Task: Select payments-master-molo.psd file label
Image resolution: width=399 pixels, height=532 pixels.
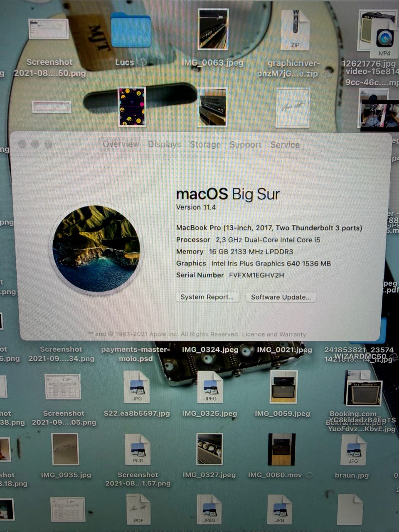Action: [135, 354]
